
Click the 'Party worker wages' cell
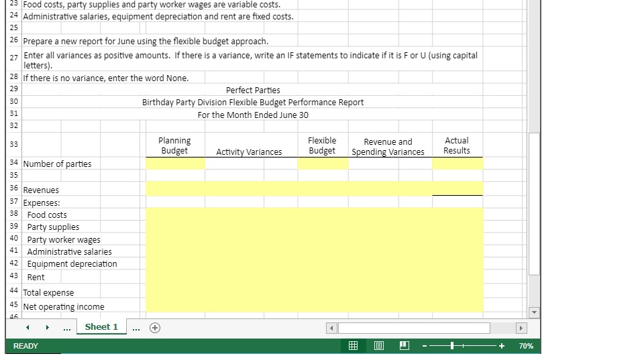(64, 239)
